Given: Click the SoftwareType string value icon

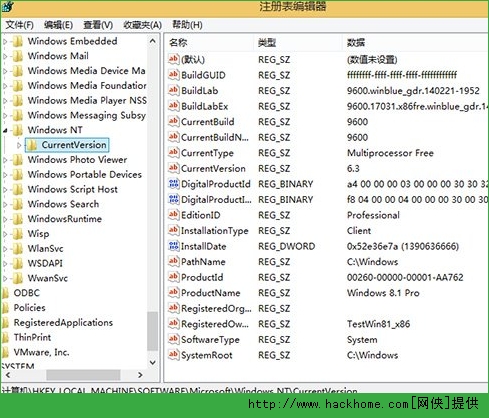Looking at the screenshot, I should (x=174, y=339).
